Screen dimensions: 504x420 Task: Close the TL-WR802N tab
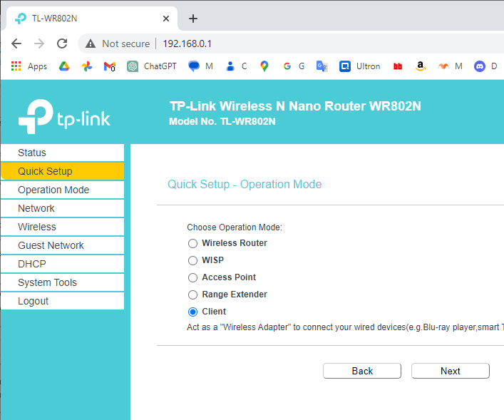(x=166, y=19)
